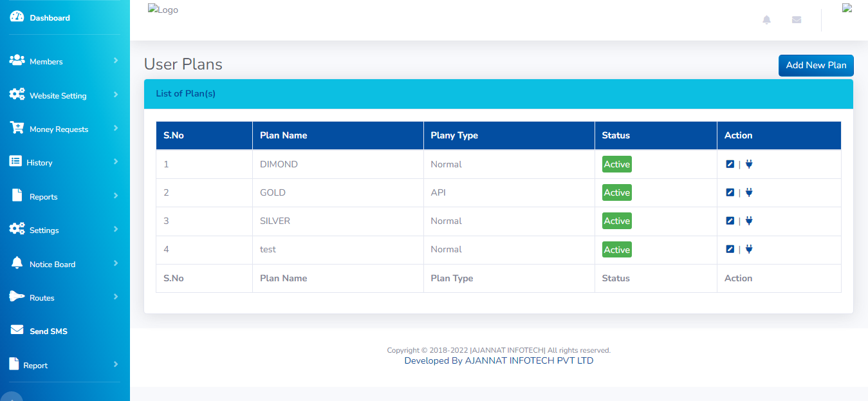Toggle the Active status of DIMOND plan
The width and height of the screenshot is (868, 401).
pyautogui.click(x=616, y=164)
